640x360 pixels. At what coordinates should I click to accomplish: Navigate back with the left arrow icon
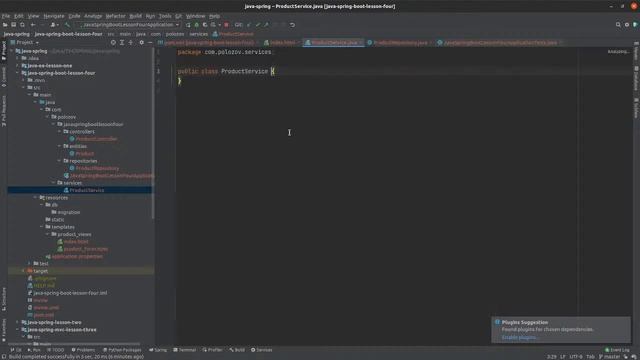click(33, 25)
